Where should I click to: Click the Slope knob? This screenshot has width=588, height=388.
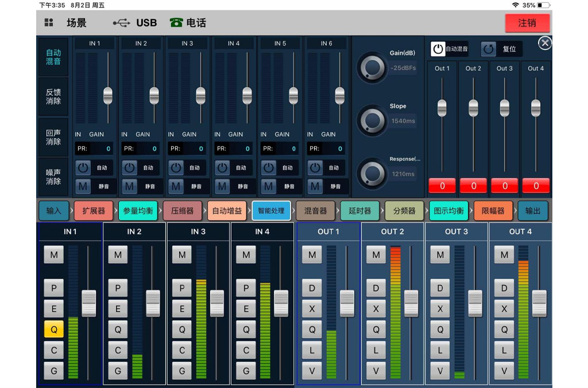pos(372,121)
